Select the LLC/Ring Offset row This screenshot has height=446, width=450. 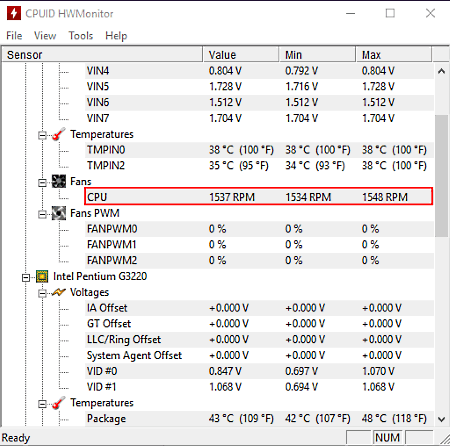click(x=259, y=339)
